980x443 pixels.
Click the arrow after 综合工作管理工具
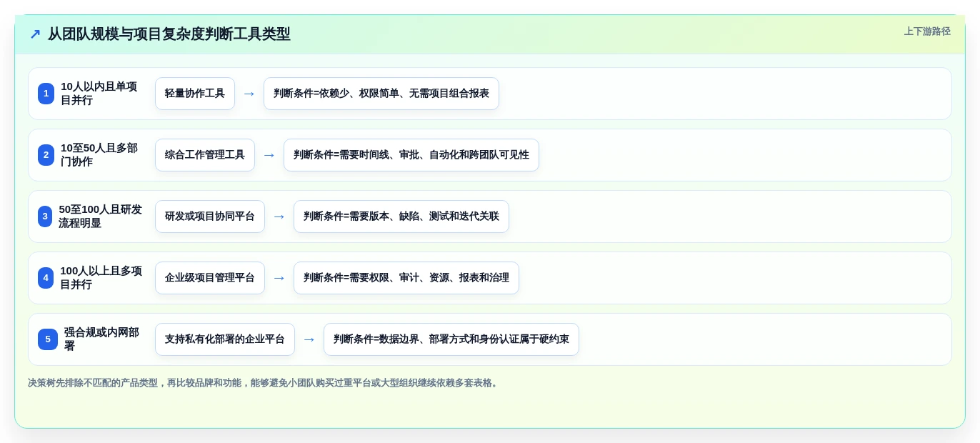(x=269, y=155)
